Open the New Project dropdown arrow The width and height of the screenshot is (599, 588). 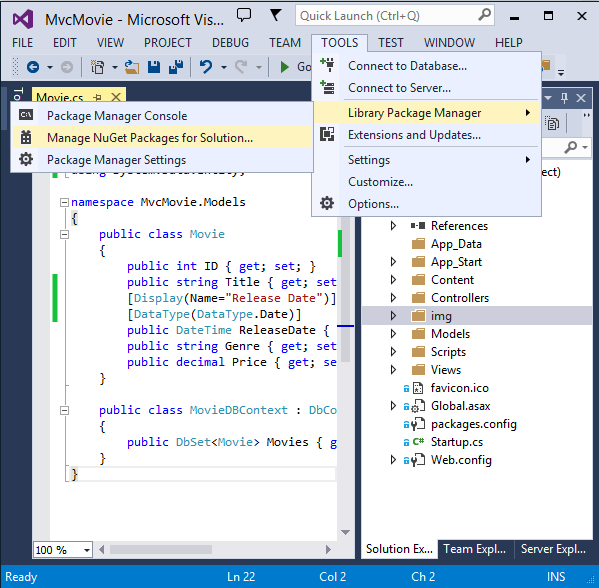tap(115, 67)
